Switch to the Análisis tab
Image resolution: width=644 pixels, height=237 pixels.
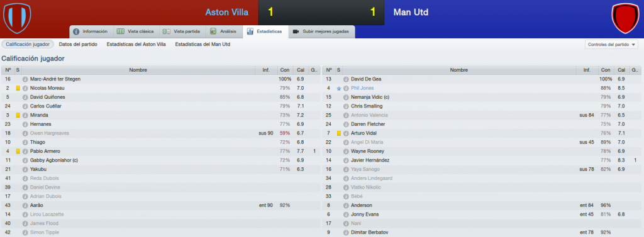tap(223, 31)
